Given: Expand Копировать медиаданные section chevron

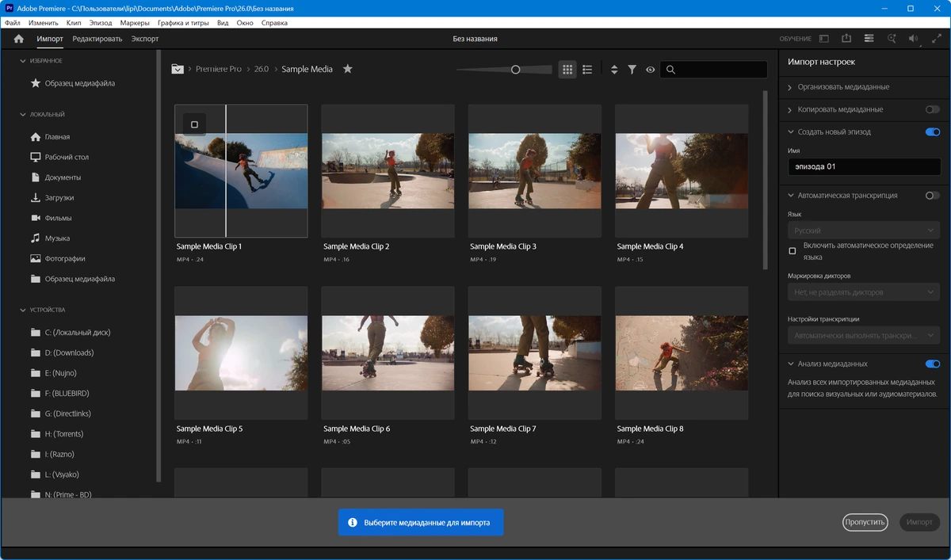Looking at the screenshot, I should coord(790,109).
